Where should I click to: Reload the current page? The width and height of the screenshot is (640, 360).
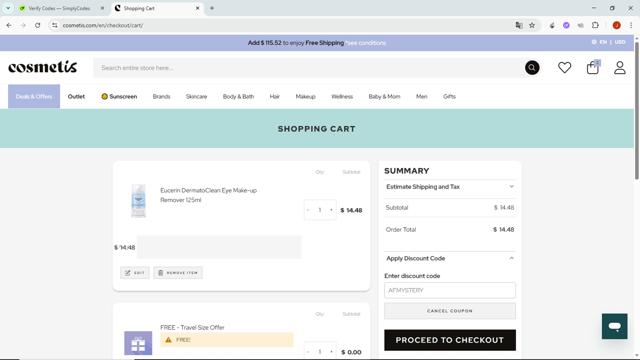point(38,25)
